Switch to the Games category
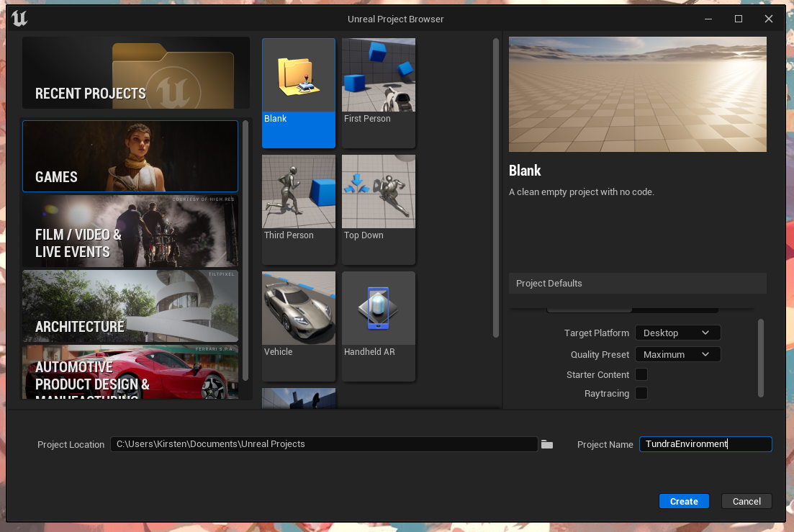The width and height of the screenshot is (794, 532). coord(130,156)
